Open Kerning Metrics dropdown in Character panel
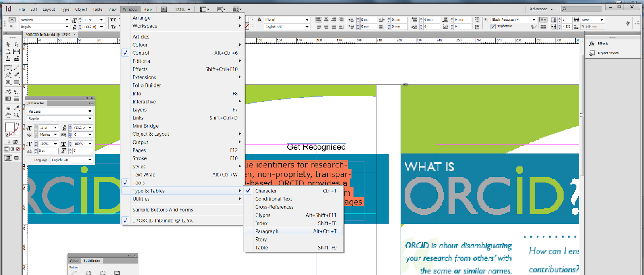Screen dimensions: 644x275 (x=56, y=135)
